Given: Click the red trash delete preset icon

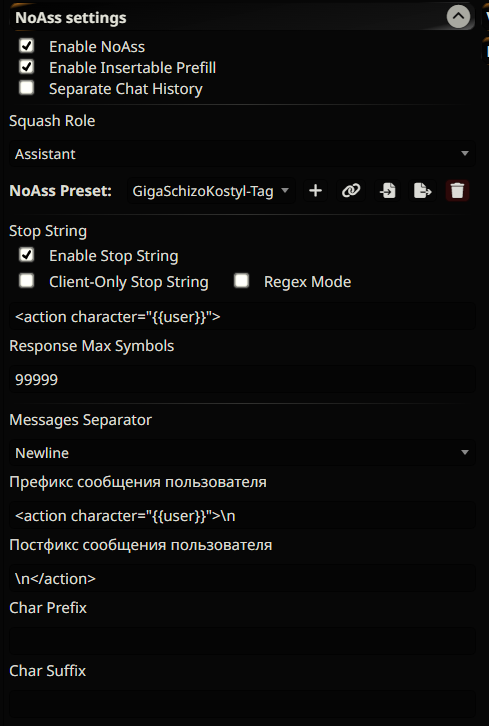Looking at the screenshot, I should point(457,191).
